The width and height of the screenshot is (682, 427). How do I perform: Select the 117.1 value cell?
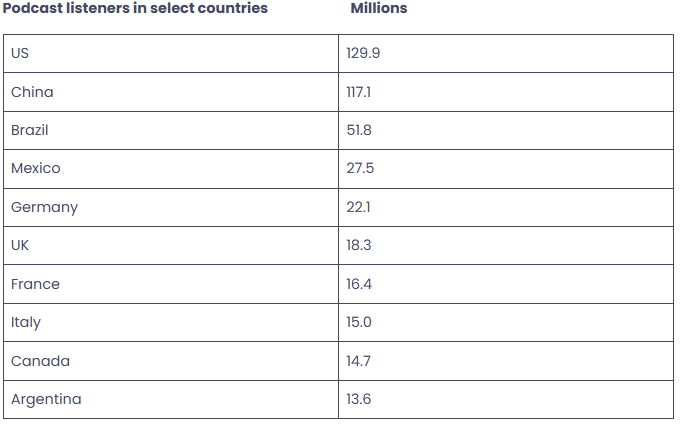click(x=360, y=92)
